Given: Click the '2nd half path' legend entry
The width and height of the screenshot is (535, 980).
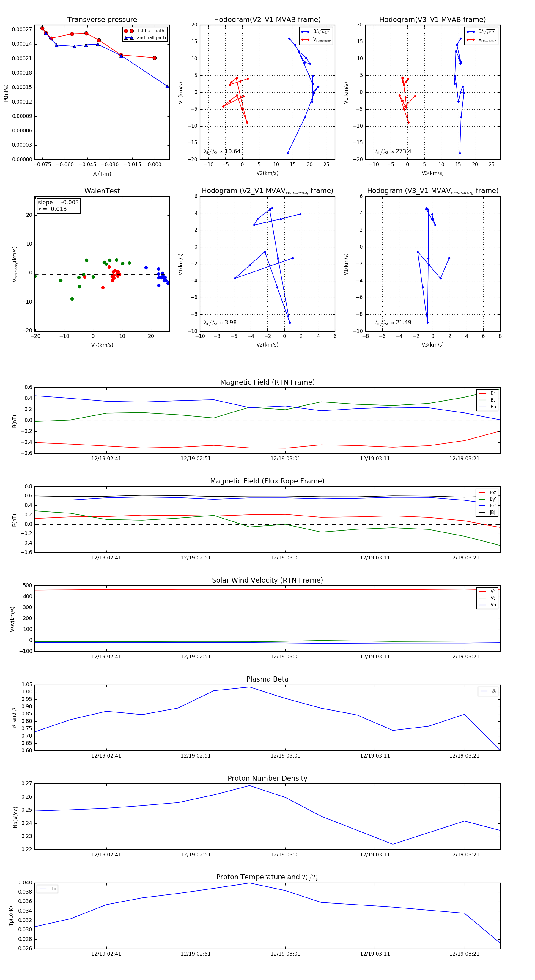Looking at the screenshot, I should point(145,38).
